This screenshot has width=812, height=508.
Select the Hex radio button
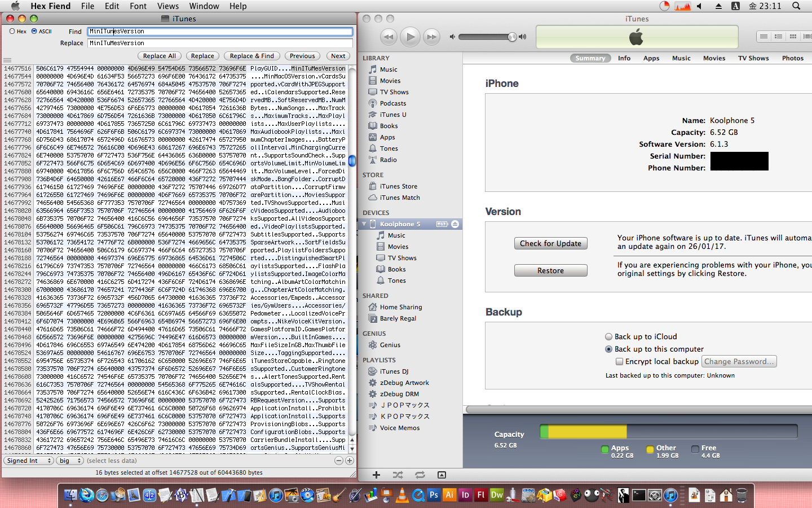pyautogui.click(x=12, y=32)
